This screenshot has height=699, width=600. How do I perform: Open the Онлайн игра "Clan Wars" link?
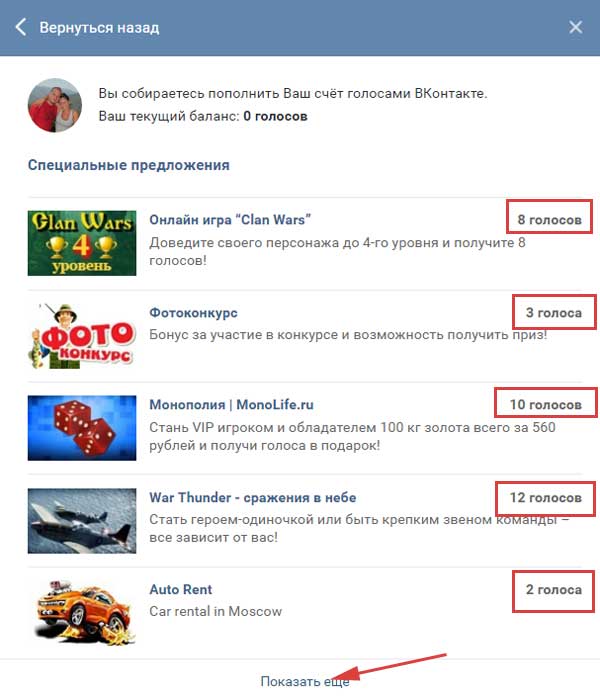pos(230,220)
